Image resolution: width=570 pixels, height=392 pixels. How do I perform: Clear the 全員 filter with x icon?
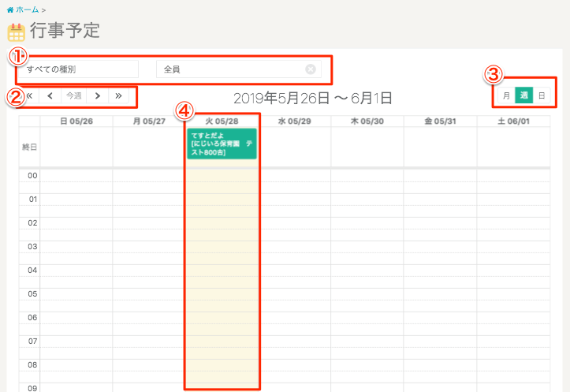(311, 69)
